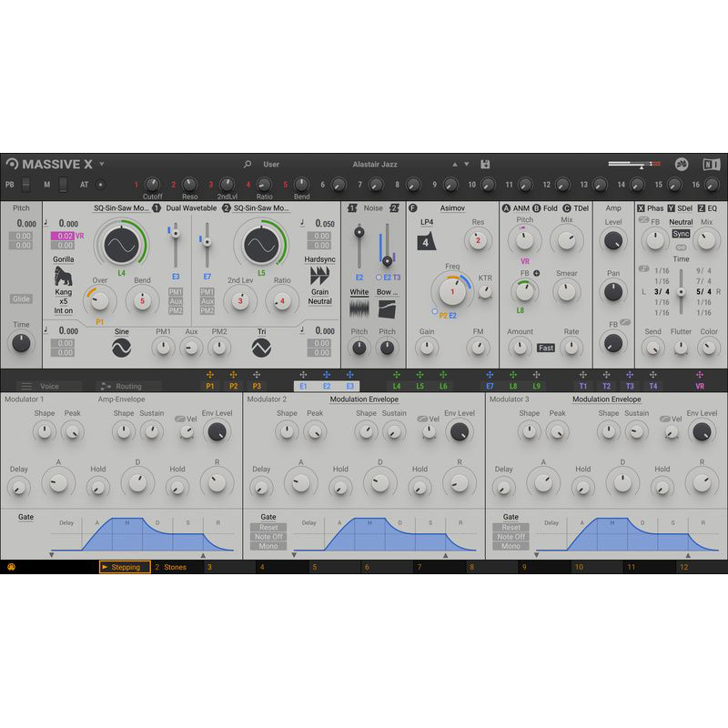Click the Sine phase-modulation waveform icon
The width and height of the screenshot is (728, 728).
coord(122,348)
